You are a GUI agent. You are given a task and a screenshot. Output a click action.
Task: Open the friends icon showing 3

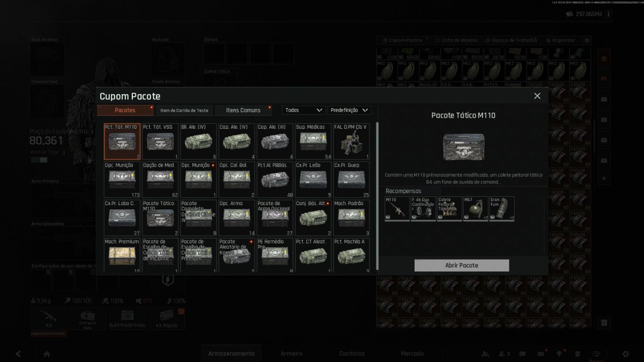[504, 354]
